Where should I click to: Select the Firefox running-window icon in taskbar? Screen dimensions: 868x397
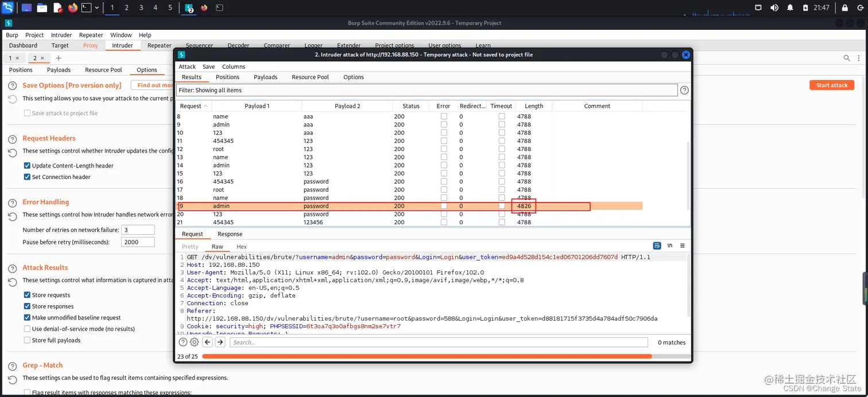[205, 8]
